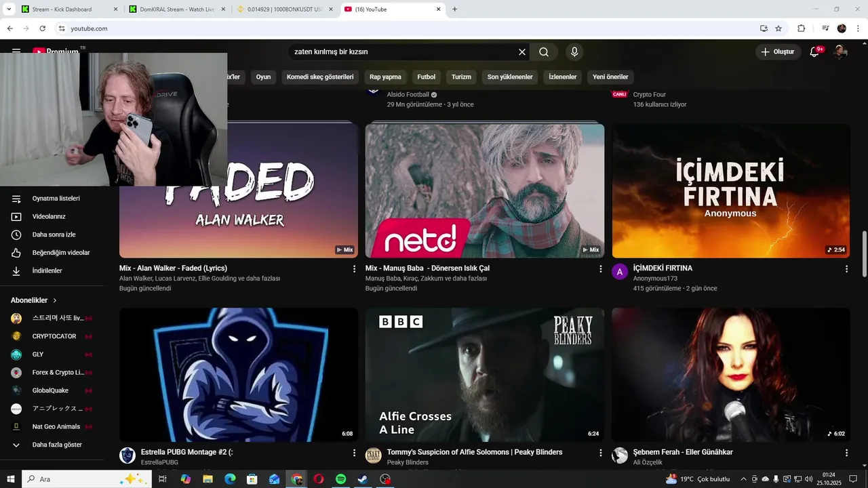This screenshot has width=868, height=488.
Task: Click Peaky Blinders channel avatar
Action: pyautogui.click(x=374, y=455)
